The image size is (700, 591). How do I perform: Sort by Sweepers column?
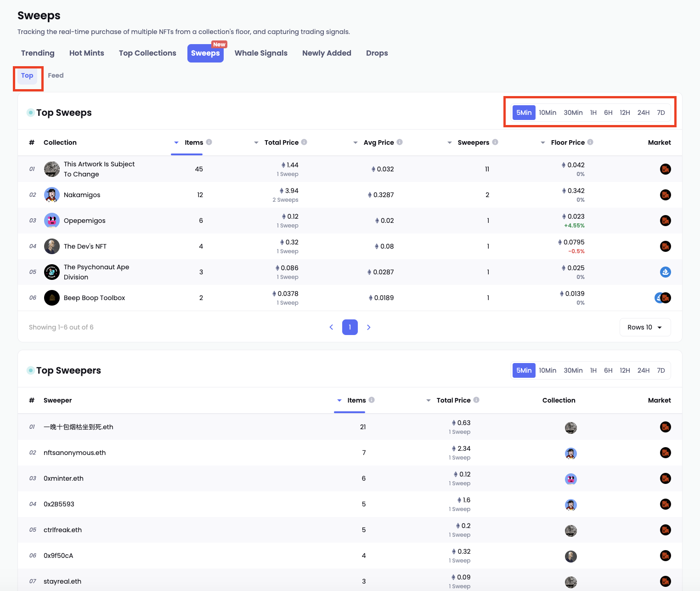(x=469, y=142)
